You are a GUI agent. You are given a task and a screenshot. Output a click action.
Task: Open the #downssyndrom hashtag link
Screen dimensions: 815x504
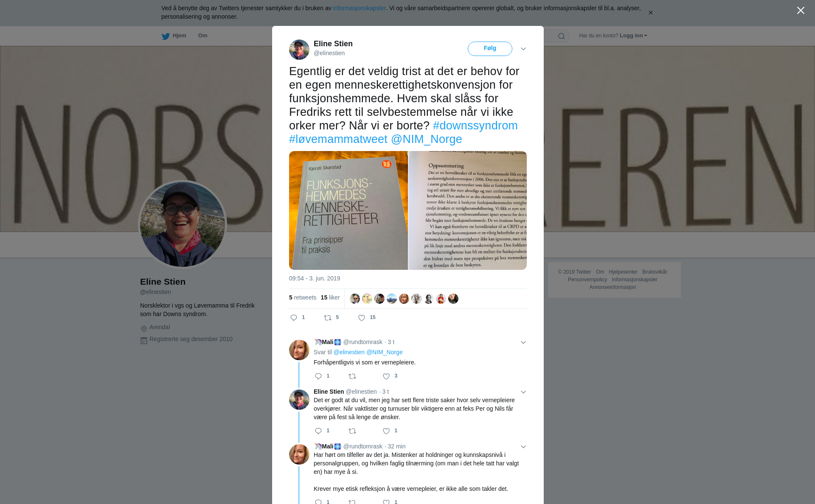coord(475,126)
